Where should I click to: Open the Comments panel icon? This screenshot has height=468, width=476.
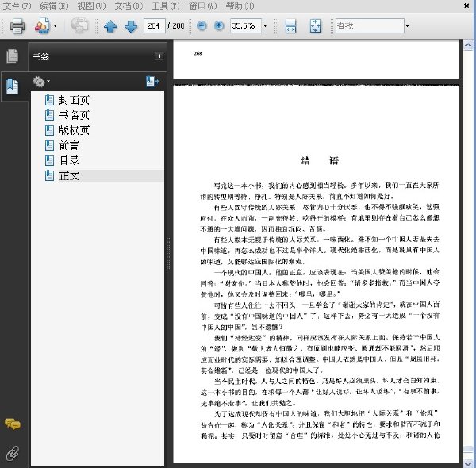13,424
